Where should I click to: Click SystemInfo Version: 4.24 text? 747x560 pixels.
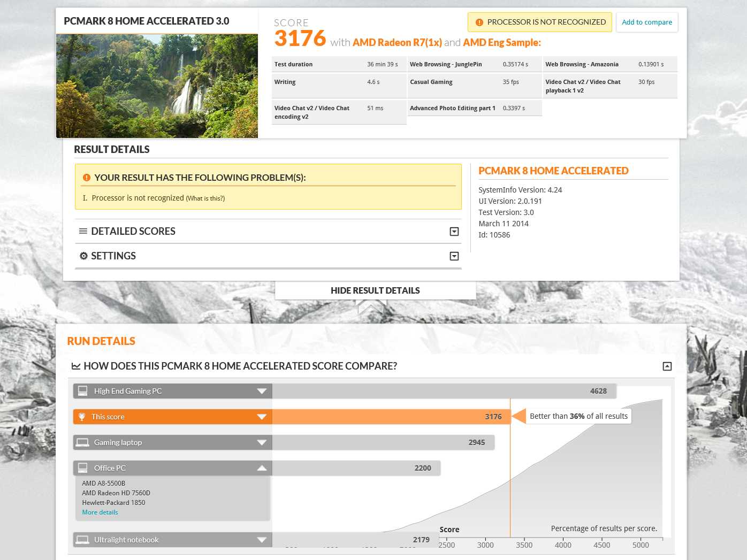[x=520, y=190]
